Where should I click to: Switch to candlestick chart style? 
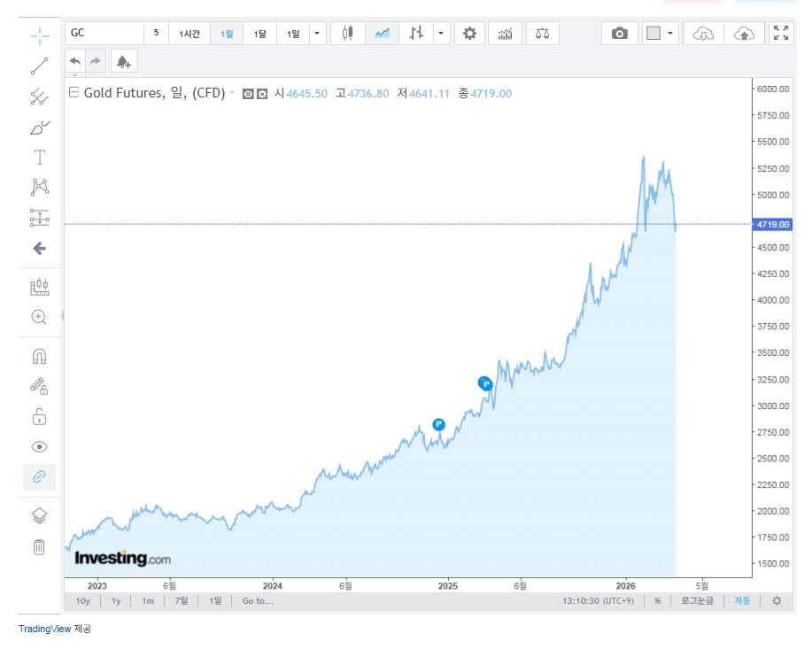[x=347, y=33]
